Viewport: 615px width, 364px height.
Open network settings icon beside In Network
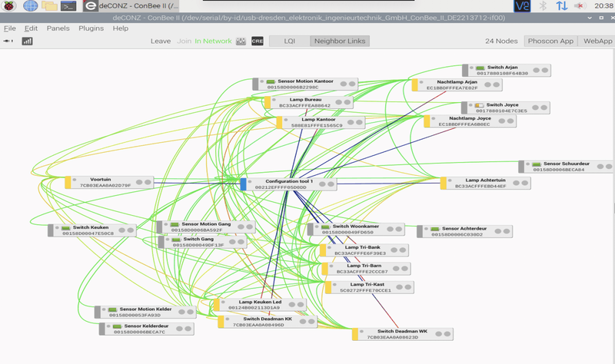241,41
